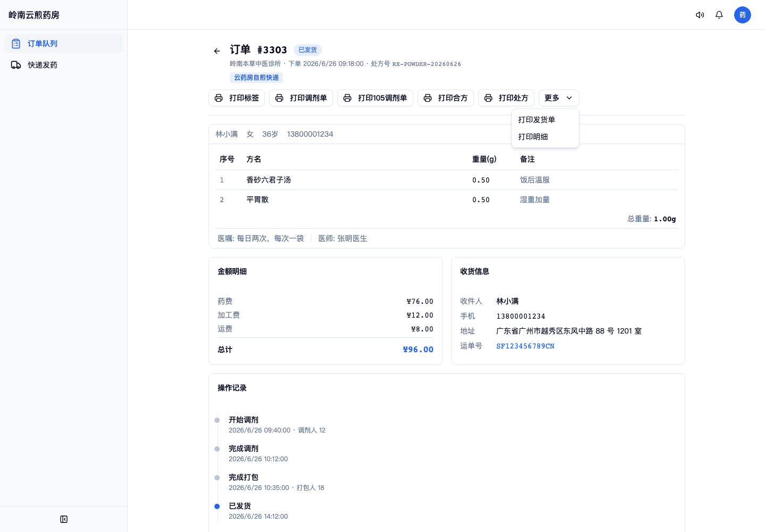
Task: Click patient phone 13800001234 in header row
Action: [310, 134]
